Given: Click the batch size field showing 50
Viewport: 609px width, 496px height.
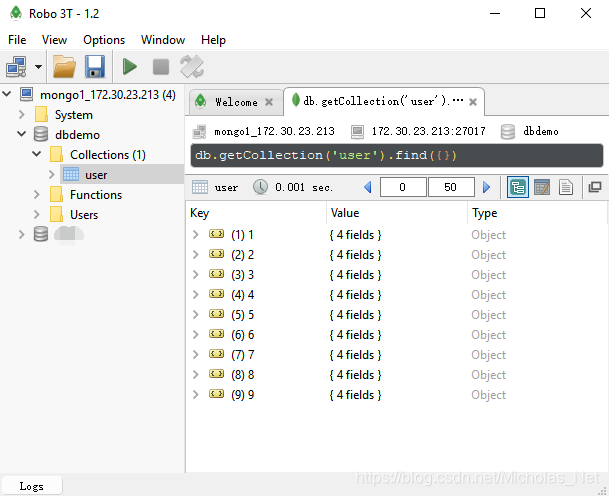Looking at the screenshot, I should [451, 187].
